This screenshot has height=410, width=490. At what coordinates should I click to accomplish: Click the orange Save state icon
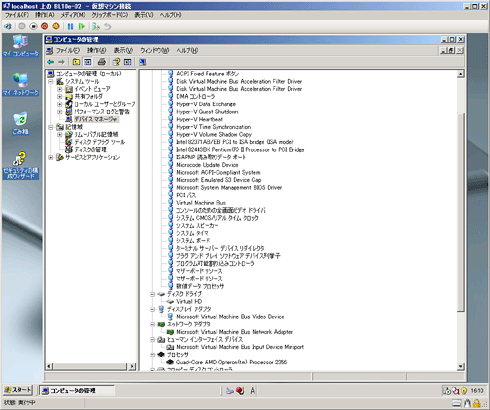(56, 26)
